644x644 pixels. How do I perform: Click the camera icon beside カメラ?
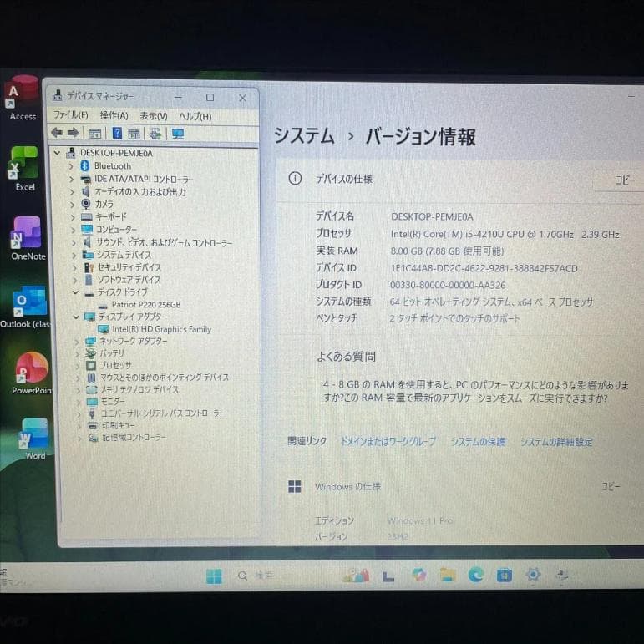click(x=86, y=203)
